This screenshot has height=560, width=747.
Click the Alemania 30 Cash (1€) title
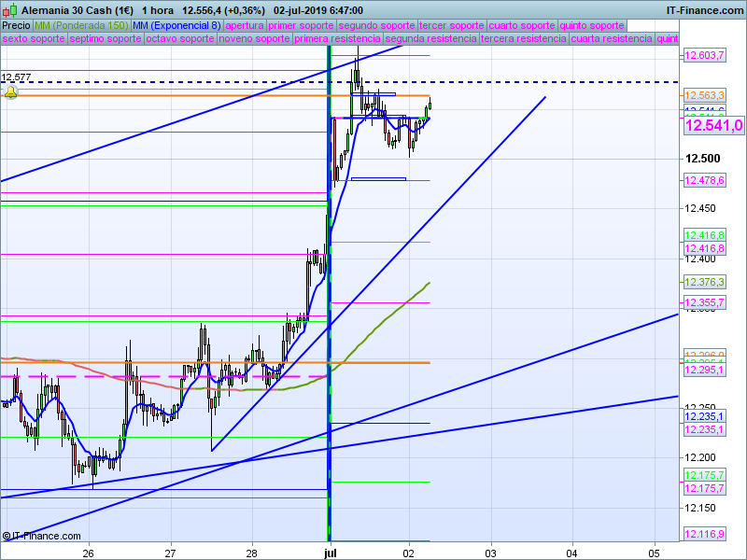pos(78,10)
